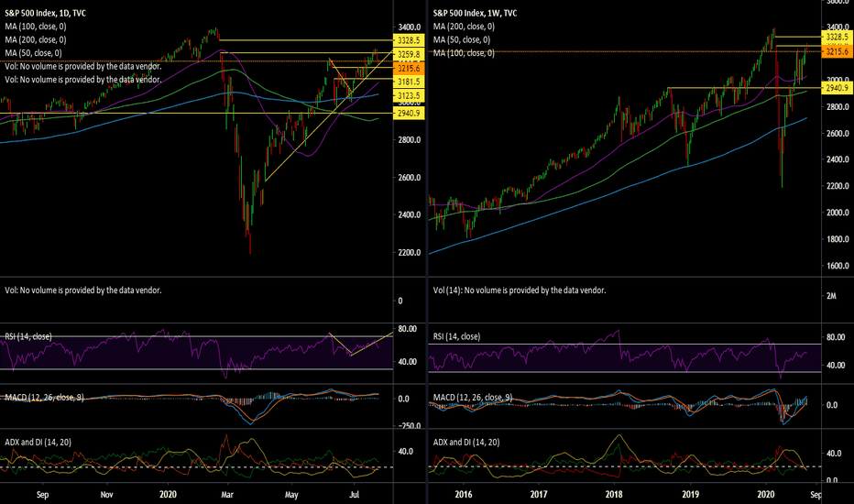Click the Jul label on the daily time axis

tap(354, 495)
